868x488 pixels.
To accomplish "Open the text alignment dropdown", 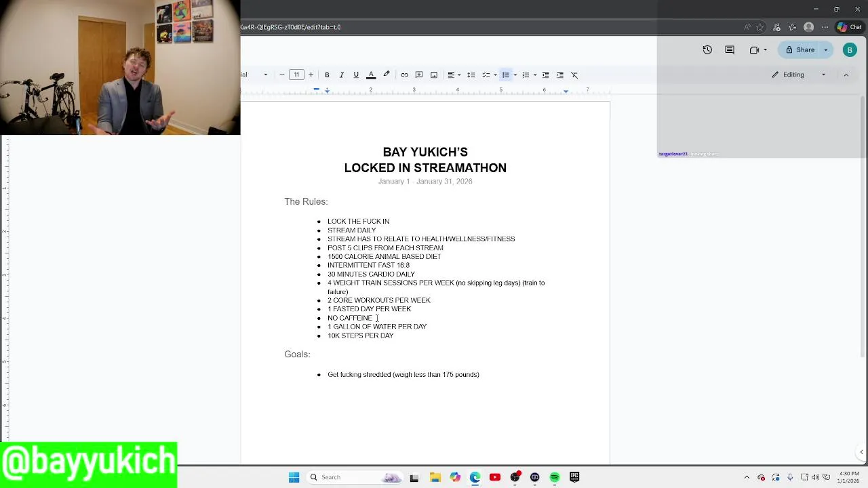I will tap(454, 75).
